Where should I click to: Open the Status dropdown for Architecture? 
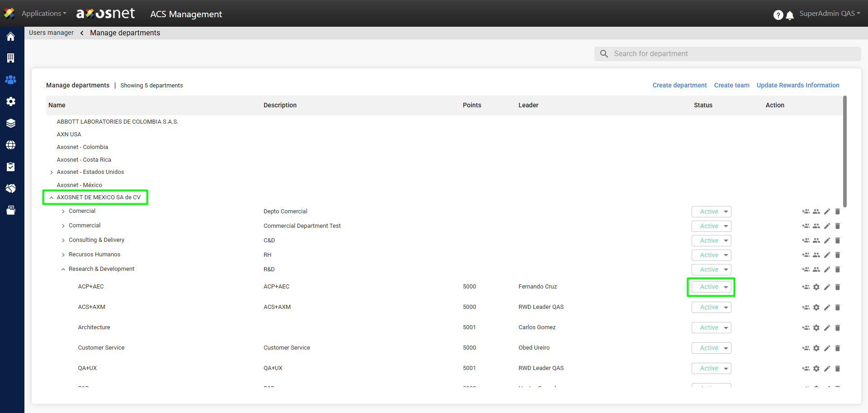coord(711,328)
